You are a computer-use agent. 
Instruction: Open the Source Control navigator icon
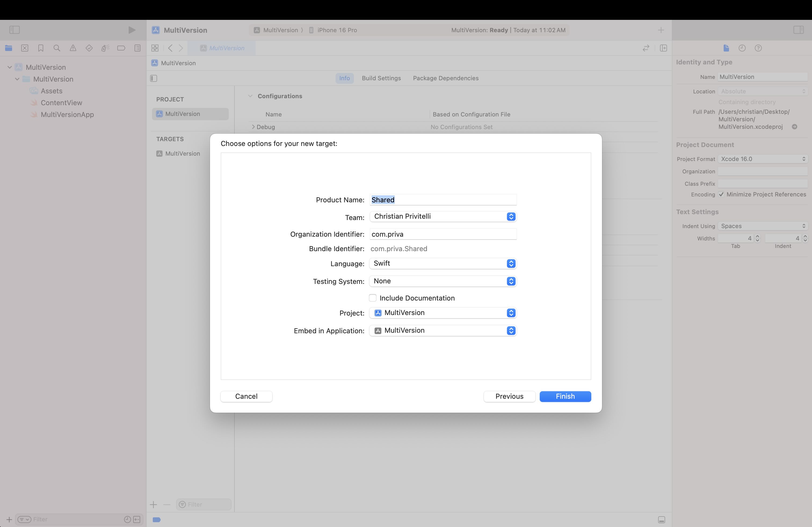pos(24,48)
